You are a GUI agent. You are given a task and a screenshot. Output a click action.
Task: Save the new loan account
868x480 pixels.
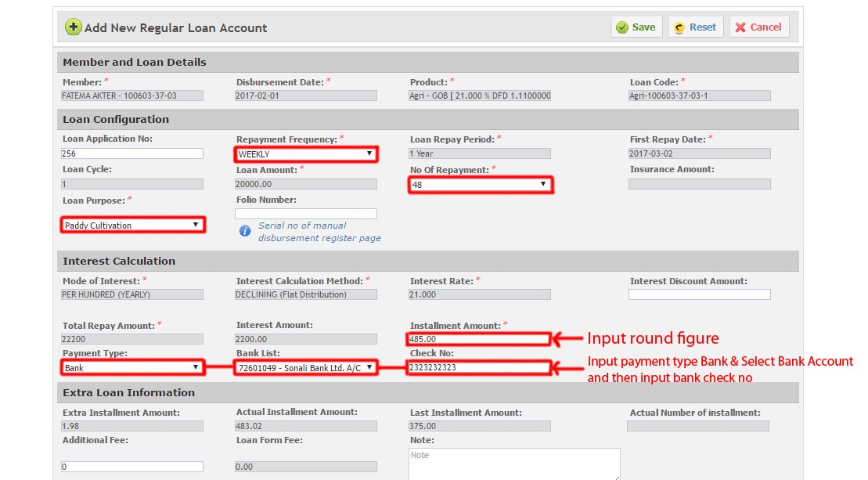[x=636, y=27]
